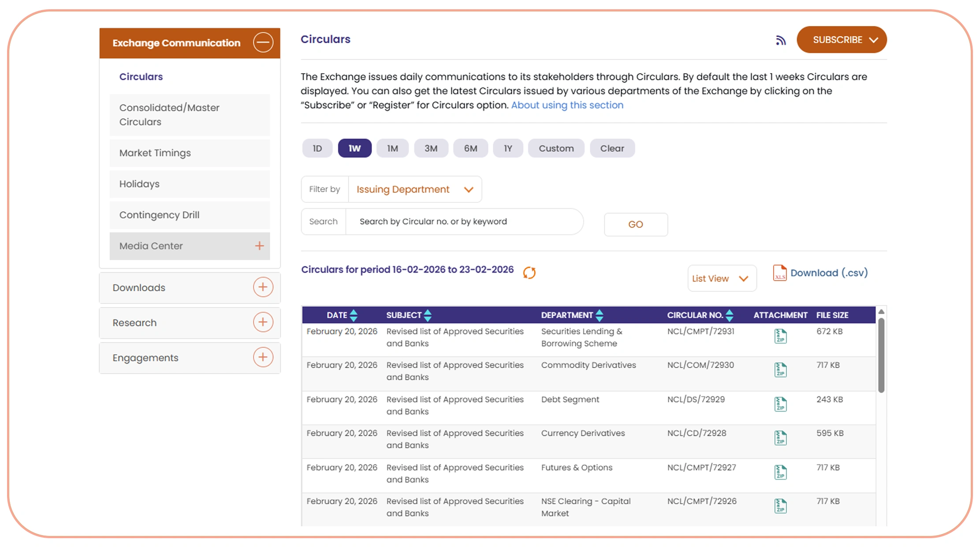Sort the table by DATE

click(354, 315)
